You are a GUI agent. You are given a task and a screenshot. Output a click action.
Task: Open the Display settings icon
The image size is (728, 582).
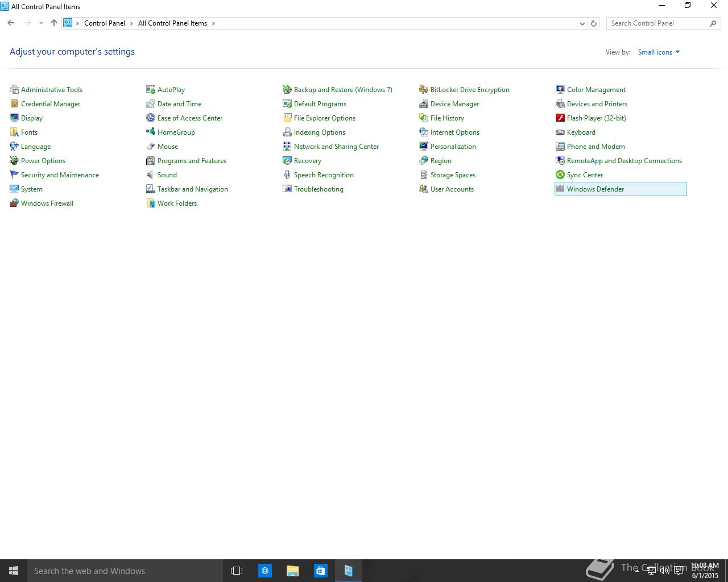click(14, 118)
